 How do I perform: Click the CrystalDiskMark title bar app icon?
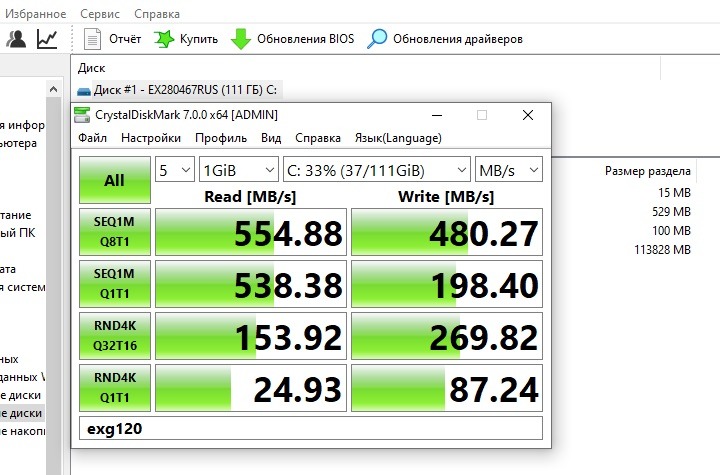(x=83, y=114)
